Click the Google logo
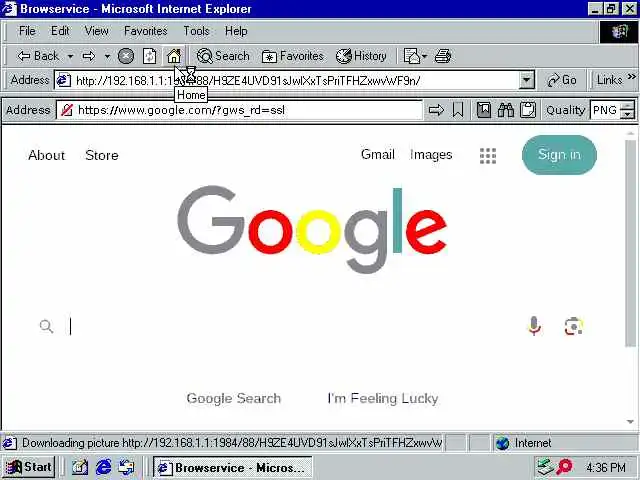 (312, 229)
